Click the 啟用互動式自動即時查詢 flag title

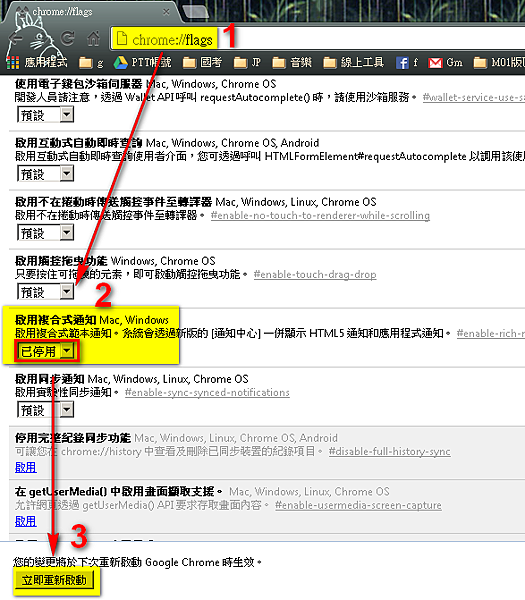click(x=78, y=143)
